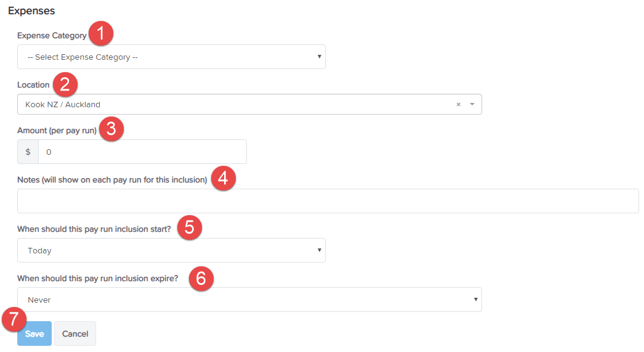Viewport: 644px width, 352px height.
Task: Click the red number 3 marker
Action: click(x=111, y=129)
